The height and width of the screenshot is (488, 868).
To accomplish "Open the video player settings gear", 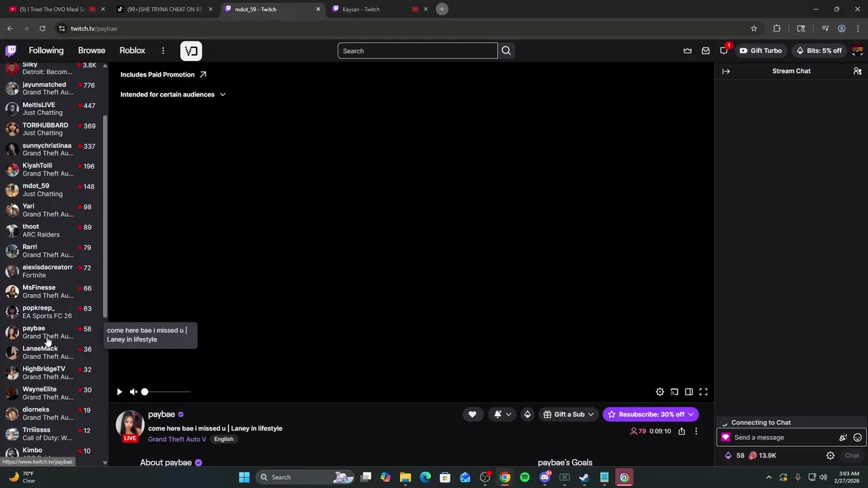I will coord(660,392).
